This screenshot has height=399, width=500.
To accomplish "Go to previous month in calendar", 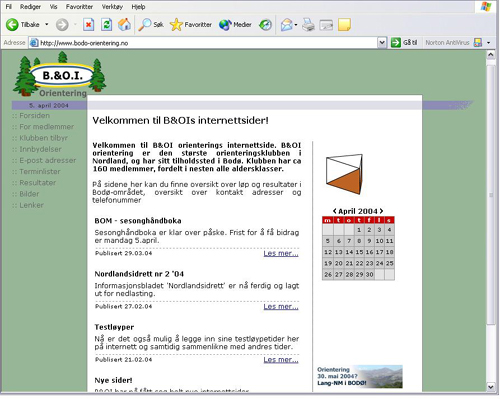I will pos(334,211).
